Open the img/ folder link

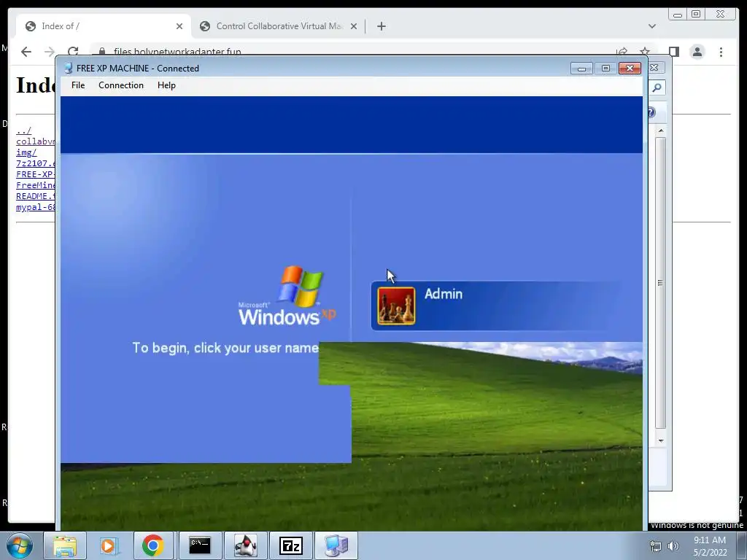pyautogui.click(x=26, y=152)
